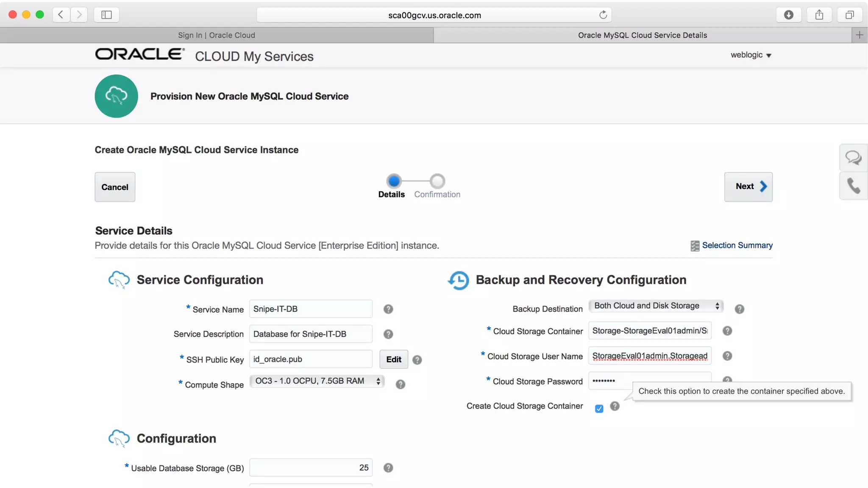Click the Next button

748,187
